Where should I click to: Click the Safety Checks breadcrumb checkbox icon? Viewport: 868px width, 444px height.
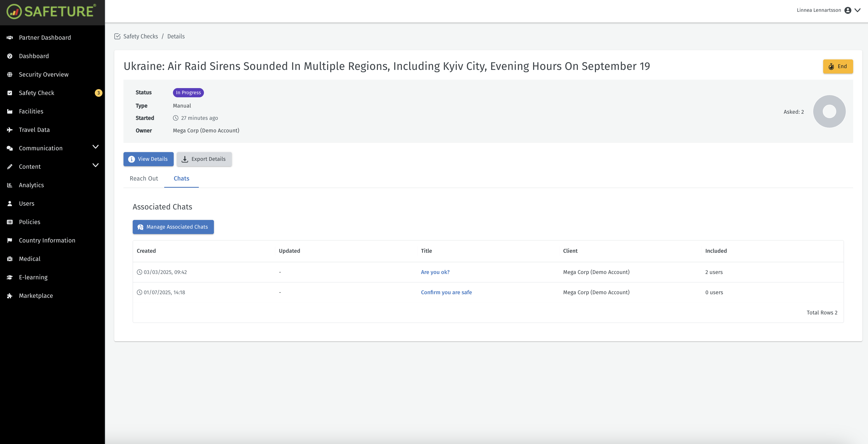[117, 36]
